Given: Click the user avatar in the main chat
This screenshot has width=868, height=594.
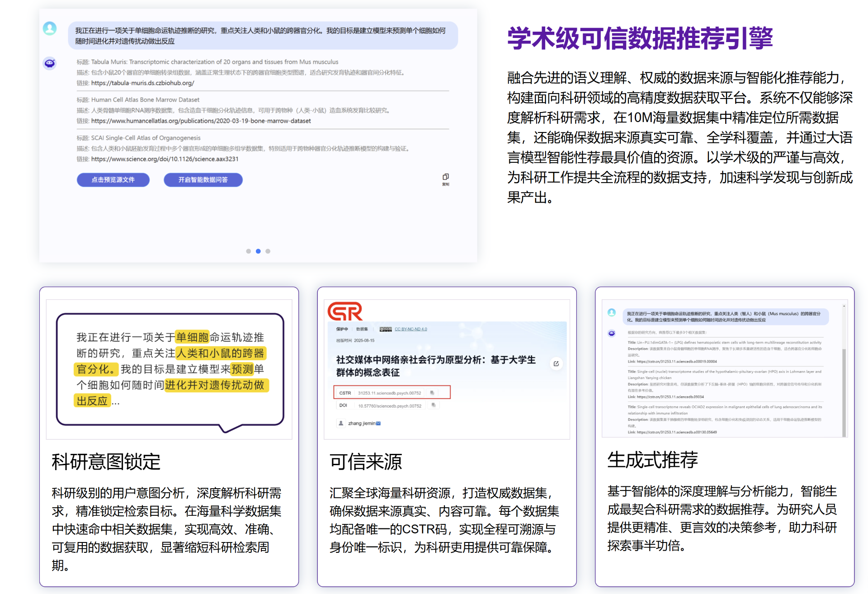Looking at the screenshot, I should 50,28.
